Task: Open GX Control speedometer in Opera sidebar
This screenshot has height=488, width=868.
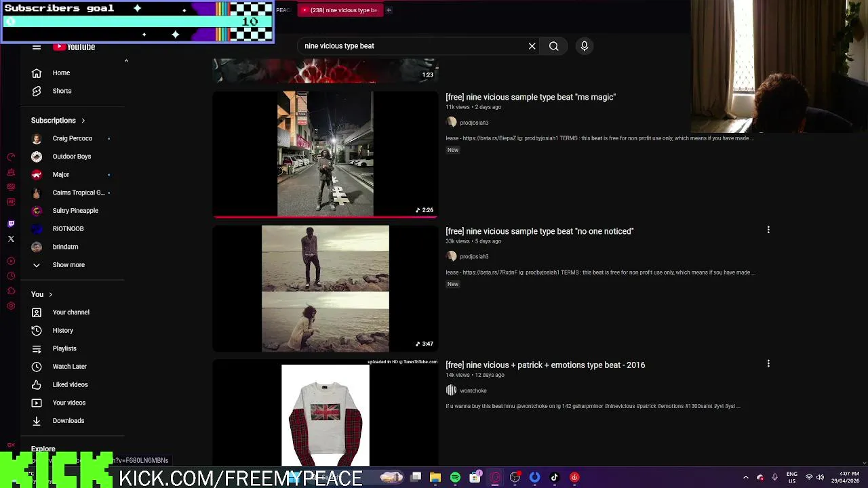Action: point(11,157)
